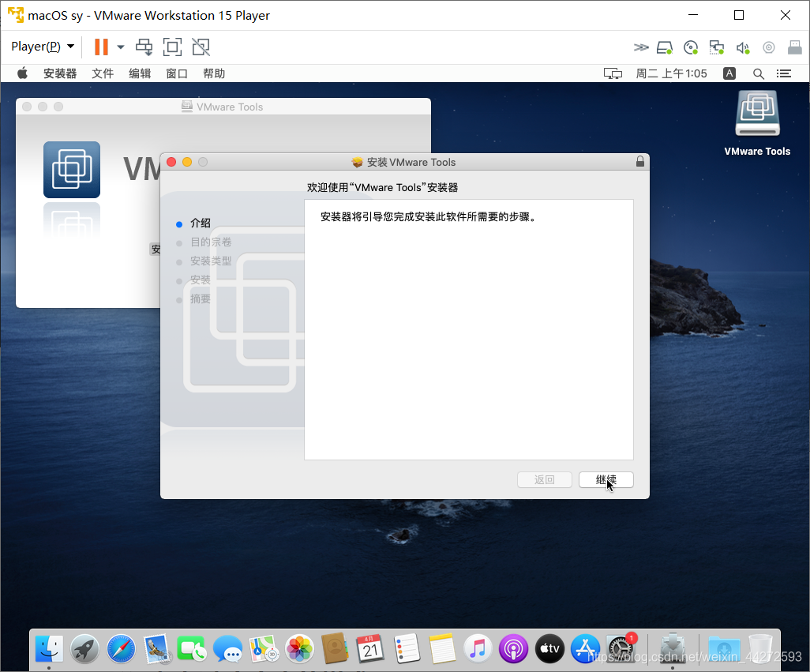Open the power options dropdown arrow
The height and width of the screenshot is (672, 810).
(x=121, y=47)
